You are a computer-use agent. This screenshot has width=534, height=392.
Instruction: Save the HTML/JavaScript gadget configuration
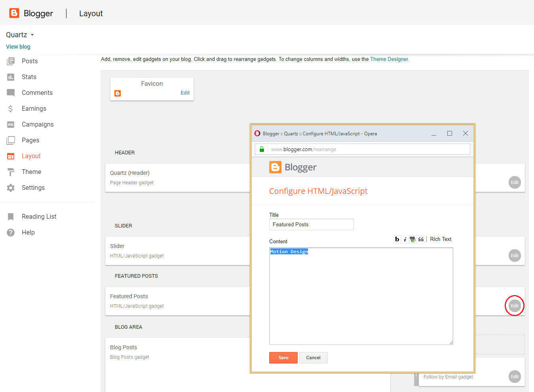283,358
